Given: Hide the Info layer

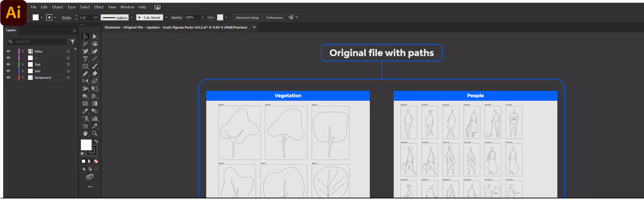Looking at the screenshot, I should point(8,71).
